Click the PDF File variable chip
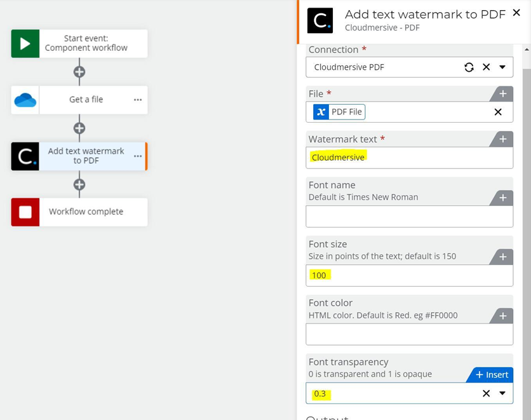This screenshot has width=531, height=420. [x=339, y=112]
